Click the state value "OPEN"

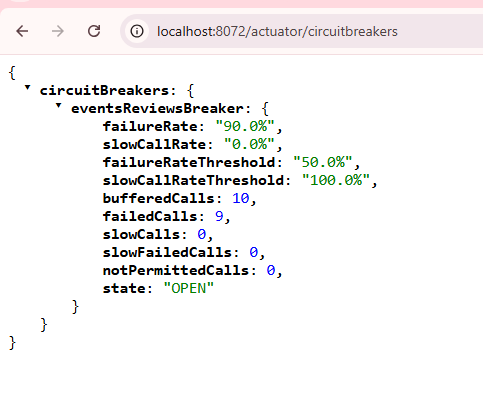coord(189,288)
